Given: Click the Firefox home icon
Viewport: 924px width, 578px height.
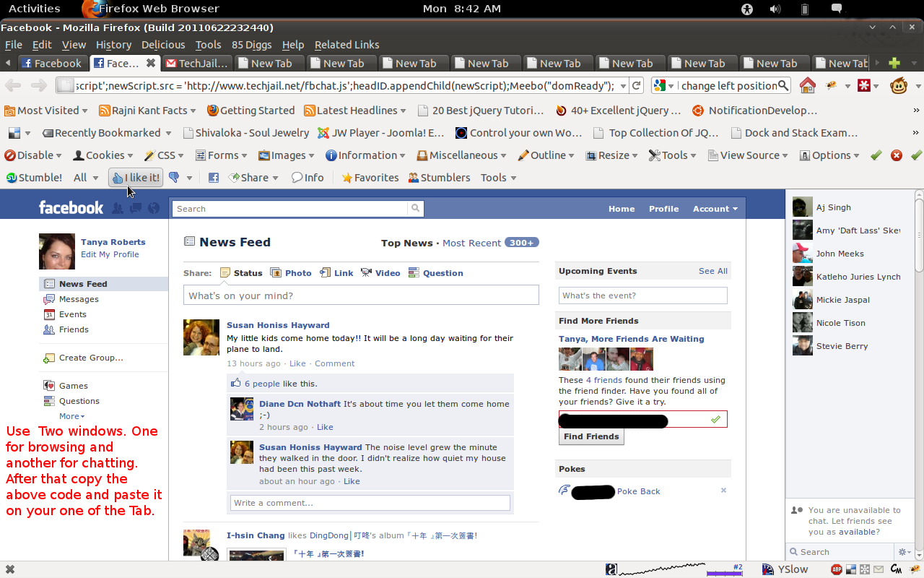Looking at the screenshot, I should point(807,86).
